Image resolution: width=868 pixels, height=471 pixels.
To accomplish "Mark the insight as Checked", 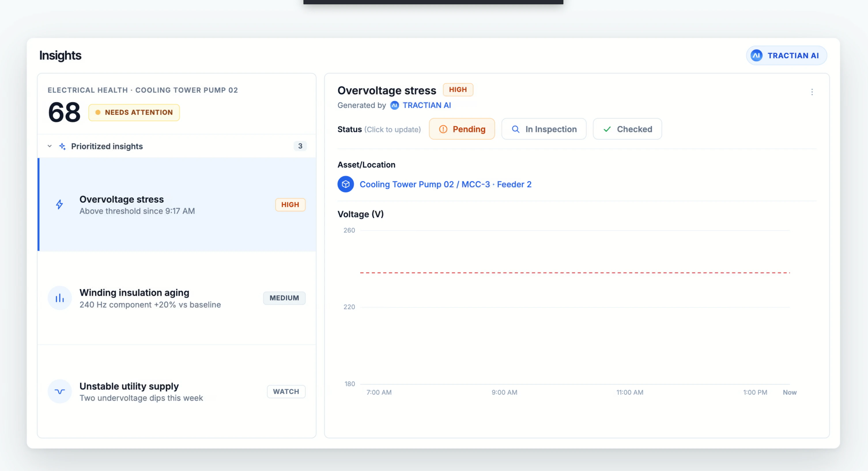I will tap(627, 129).
